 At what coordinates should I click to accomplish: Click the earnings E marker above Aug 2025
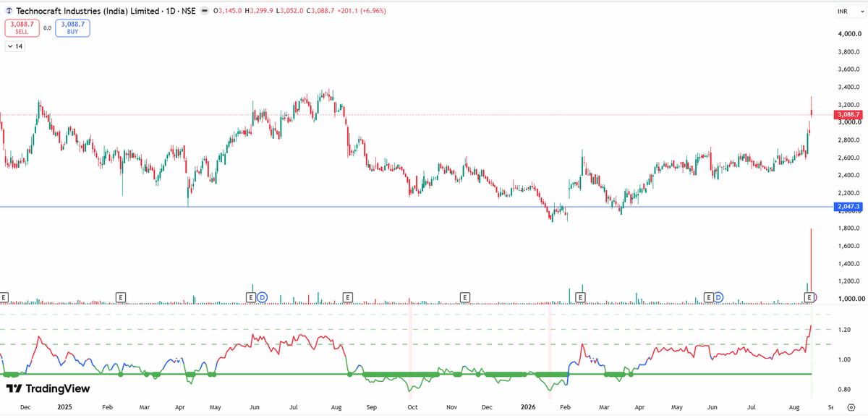348,297
